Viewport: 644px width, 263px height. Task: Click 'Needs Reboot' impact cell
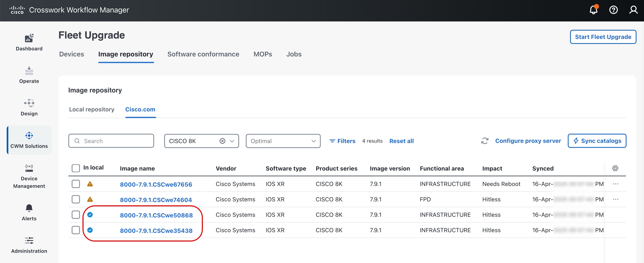click(x=501, y=184)
